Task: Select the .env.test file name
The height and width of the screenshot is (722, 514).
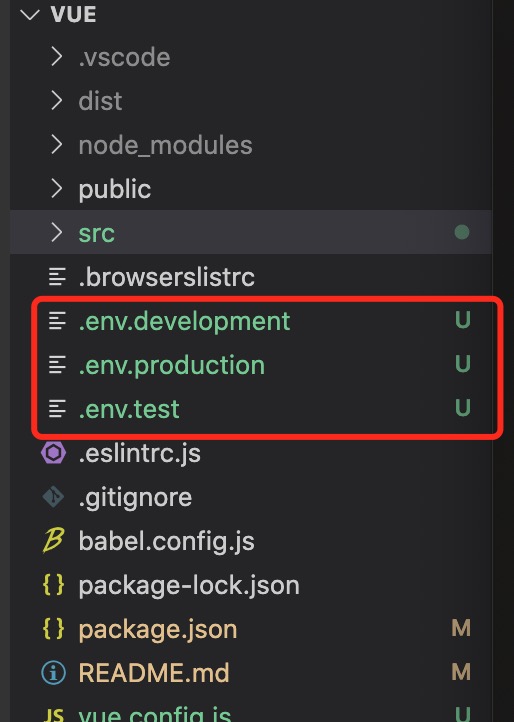Action: coord(129,409)
